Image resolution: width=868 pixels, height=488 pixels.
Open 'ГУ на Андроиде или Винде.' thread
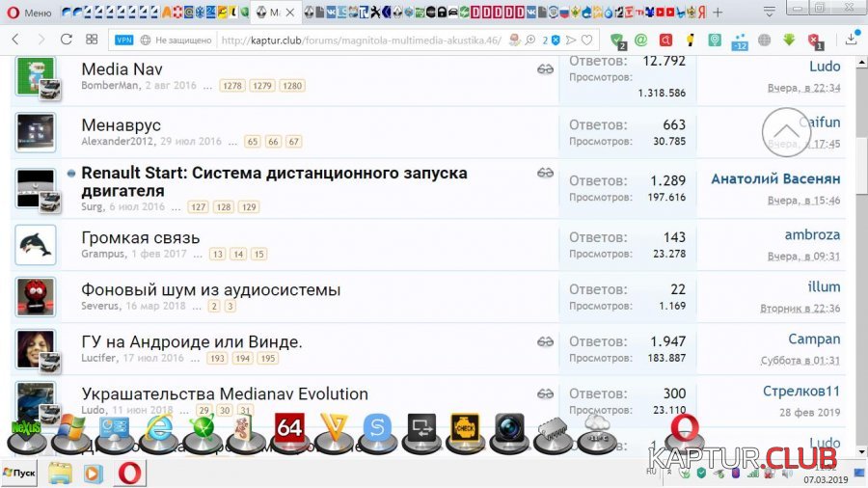pos(192,342)
